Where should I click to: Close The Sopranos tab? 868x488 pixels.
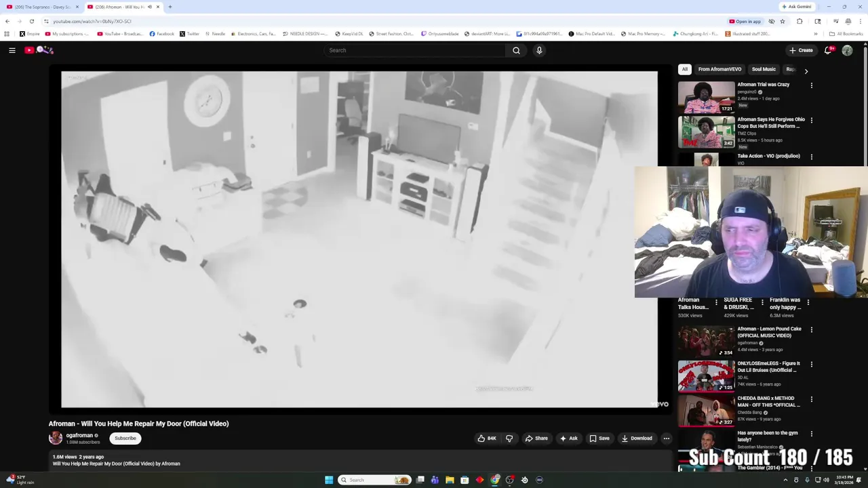(x=77, y=7)
